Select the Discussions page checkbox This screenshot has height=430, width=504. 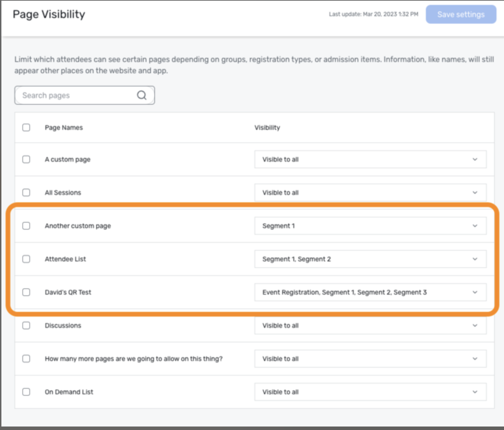tap(26, 325)
